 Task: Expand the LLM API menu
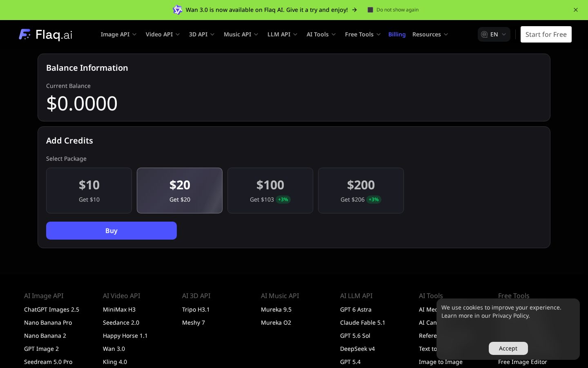pos(282,34)
